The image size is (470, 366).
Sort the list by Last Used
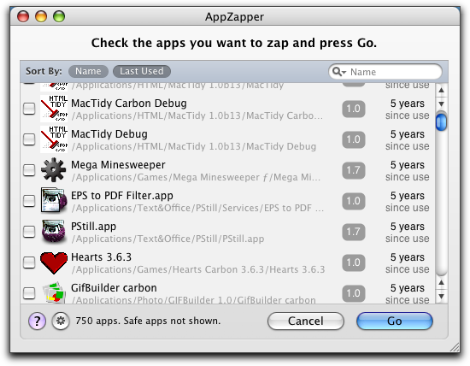coord(142,71)
